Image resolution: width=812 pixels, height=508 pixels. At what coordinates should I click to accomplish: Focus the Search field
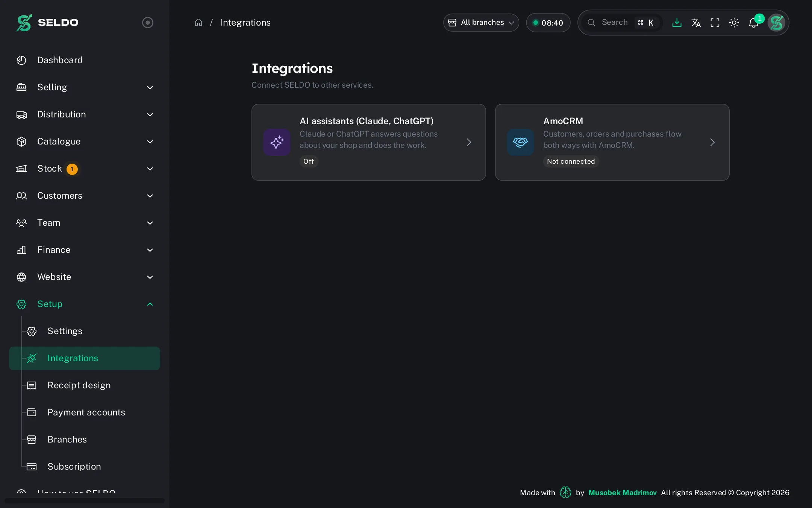[623, 23]
